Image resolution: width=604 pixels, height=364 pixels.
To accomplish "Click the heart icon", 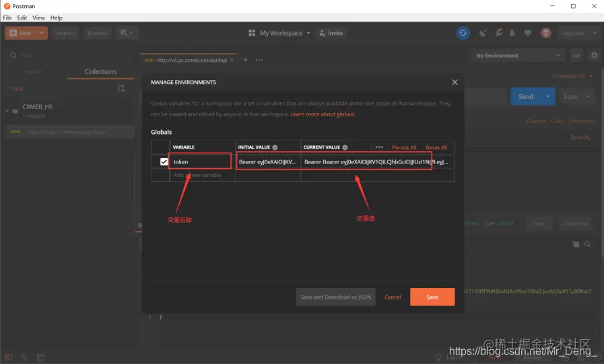I will tap(528, 33).
